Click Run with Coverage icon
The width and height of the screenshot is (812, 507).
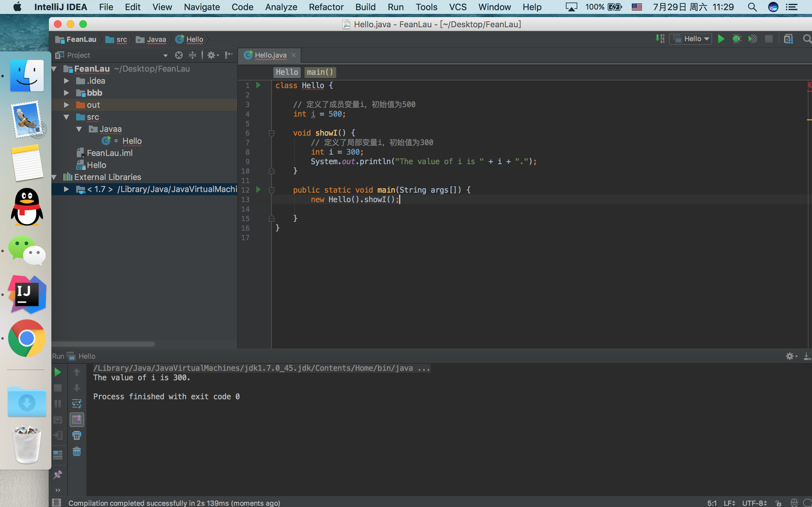(753, 39)
